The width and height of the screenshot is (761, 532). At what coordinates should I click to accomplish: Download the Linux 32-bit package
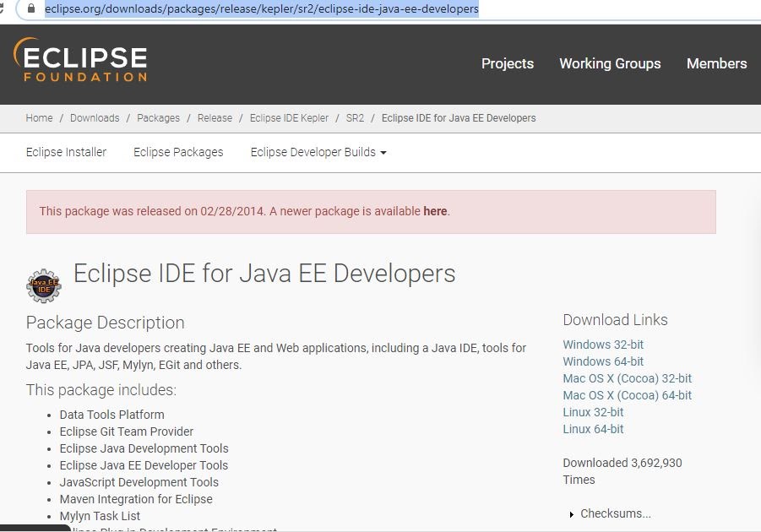[x=593, y=412]
